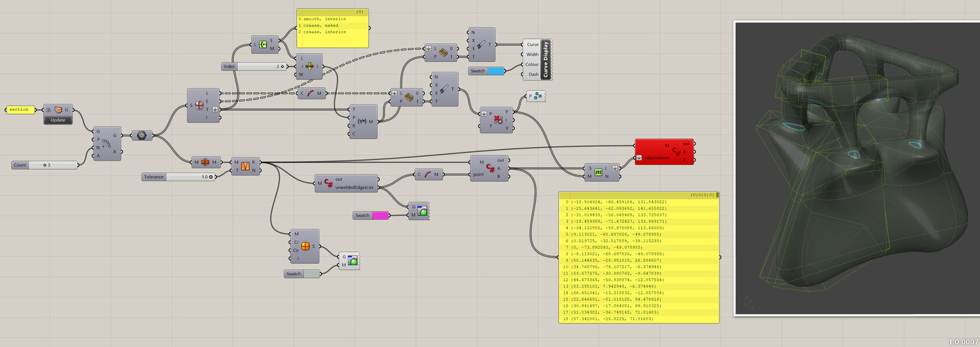
Task: Click the graft arrow on edgeindeces input
Action: pyautogui.click(x=640, y=158)
